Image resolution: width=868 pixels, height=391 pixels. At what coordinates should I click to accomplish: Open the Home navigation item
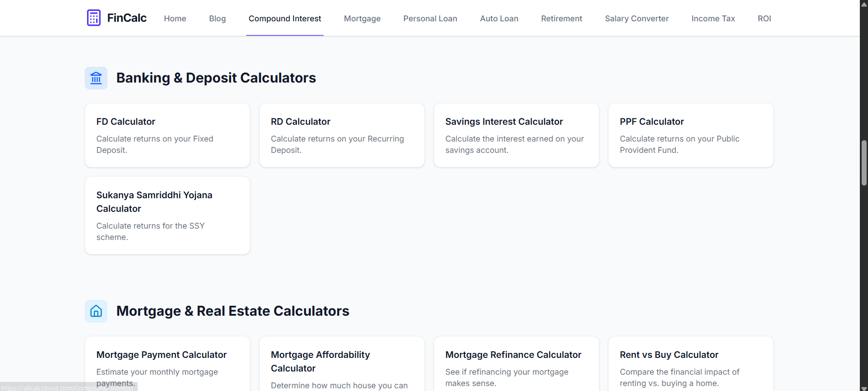175,19
